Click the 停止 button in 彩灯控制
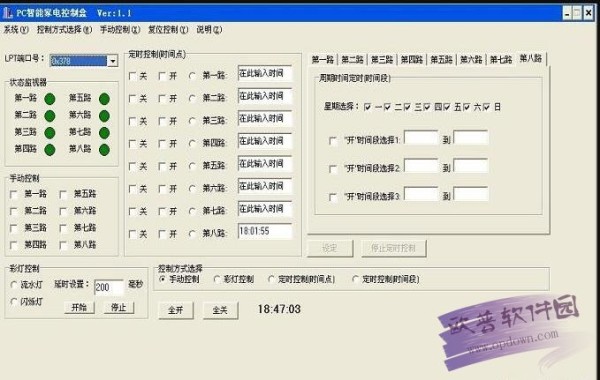The image size is (600, 380). 119,307
